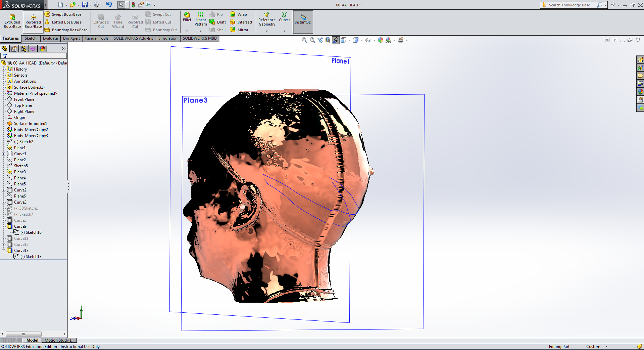Zoom to fit in view toolbar

coord(305,40)
